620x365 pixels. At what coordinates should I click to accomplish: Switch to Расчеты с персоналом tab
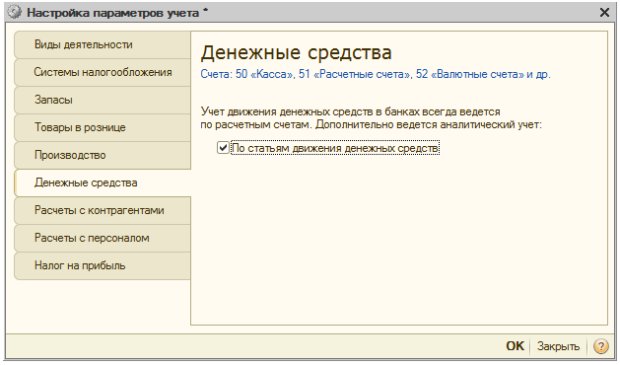[102, 238]
